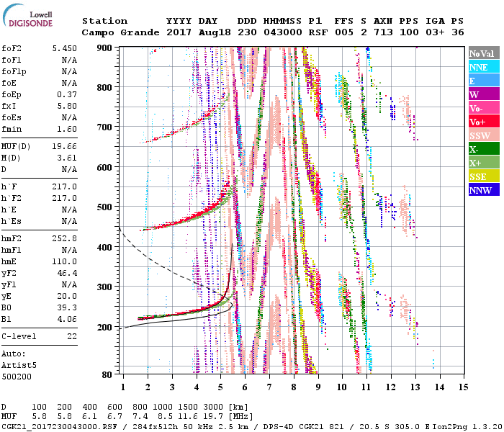Click the Lowell Digisonde logo
504x432 pixels.
pos(27,16)
